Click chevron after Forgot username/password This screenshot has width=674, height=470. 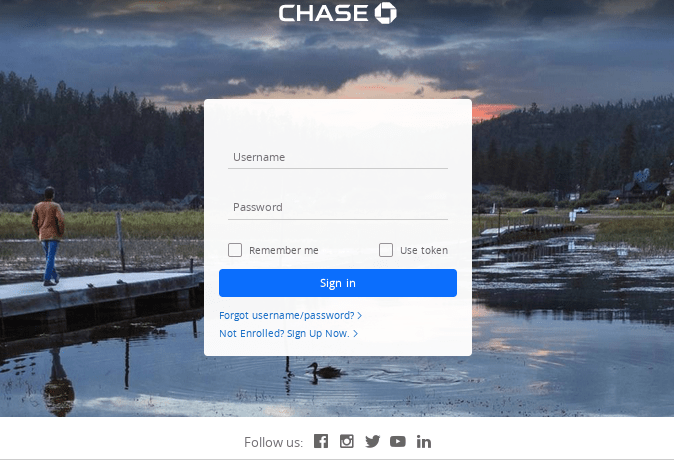point(360,316)
